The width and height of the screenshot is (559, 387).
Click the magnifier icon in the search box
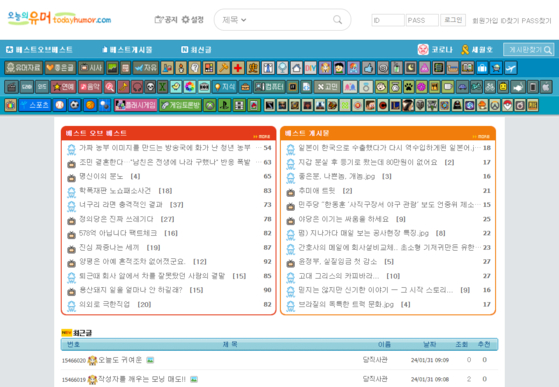[x=337, y=20]
